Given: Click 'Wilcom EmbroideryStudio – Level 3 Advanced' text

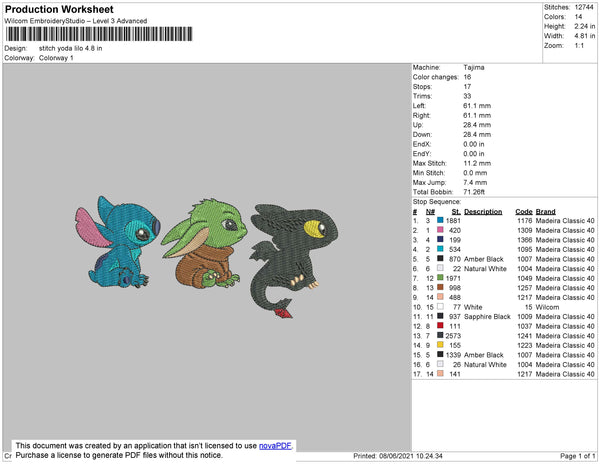Looking at the screenshot, I should [76, 21].
